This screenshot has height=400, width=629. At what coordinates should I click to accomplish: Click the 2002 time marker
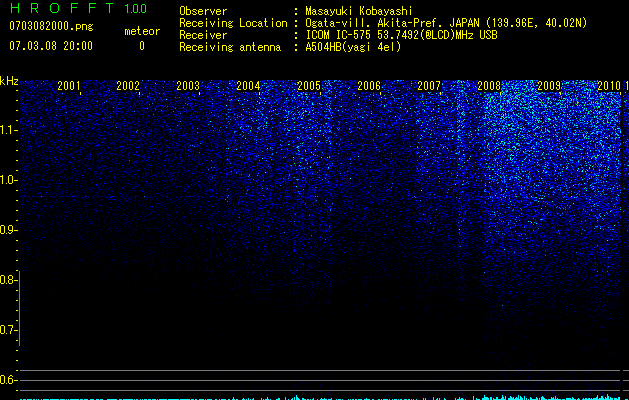(128, 85)
